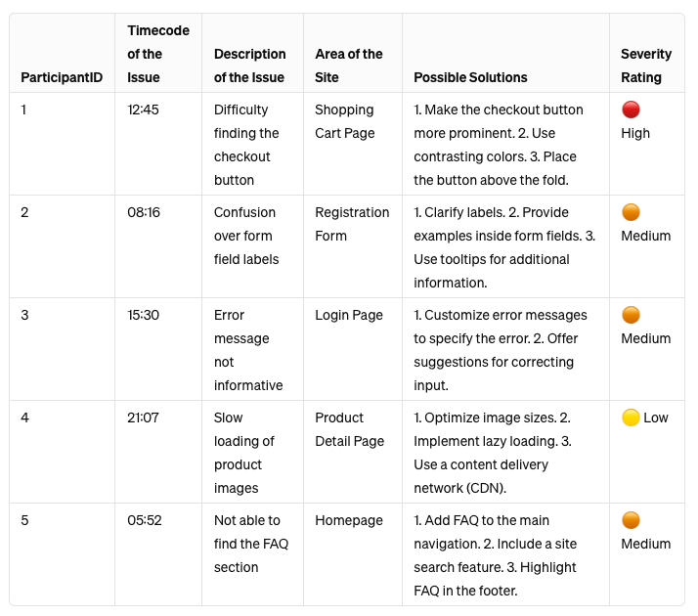The image size is (698, 616).
Task: Click the yellow Low severity circle
Action: [x=631, y=418]
